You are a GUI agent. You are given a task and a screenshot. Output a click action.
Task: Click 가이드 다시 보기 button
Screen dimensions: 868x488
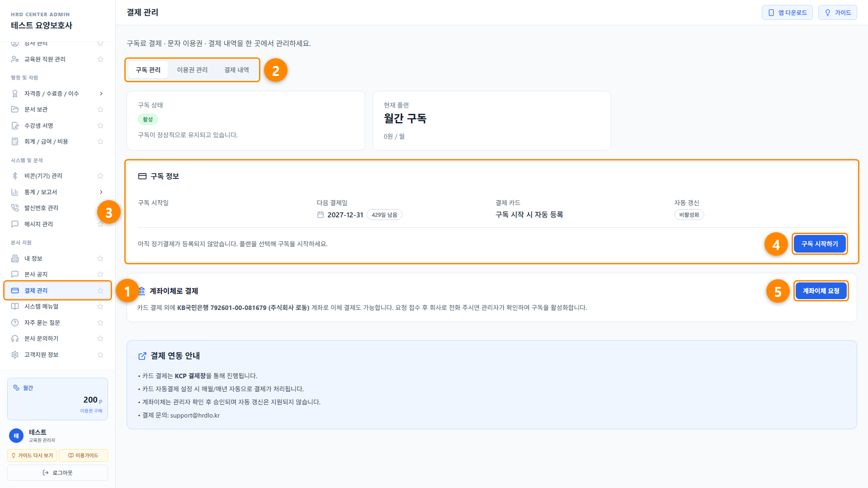(32, 455)
